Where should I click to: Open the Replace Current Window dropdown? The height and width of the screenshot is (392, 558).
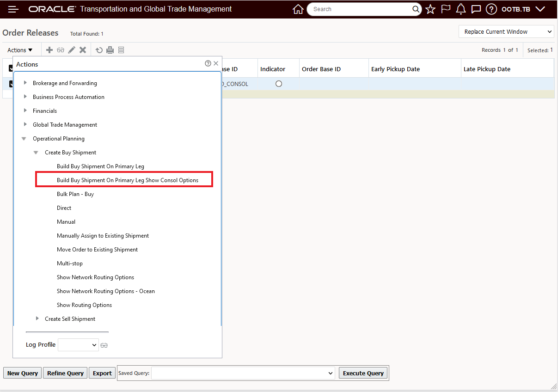pos(506,31)
